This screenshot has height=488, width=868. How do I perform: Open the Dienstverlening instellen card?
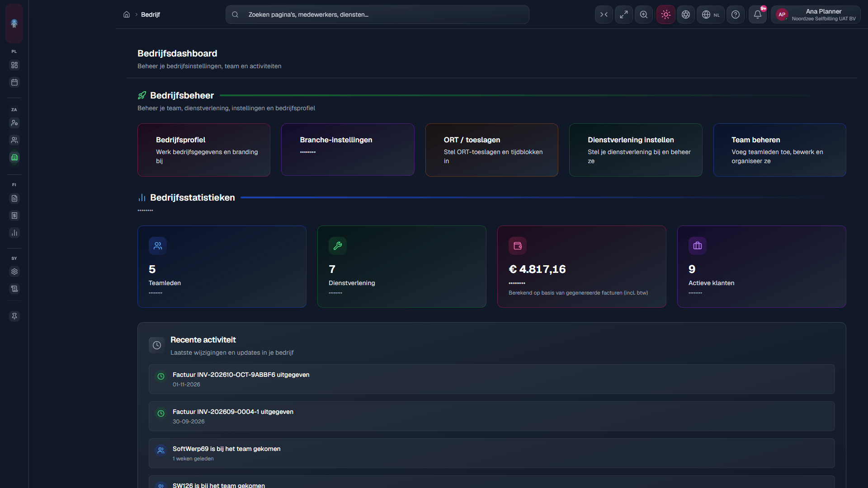(x=636, y=150)
